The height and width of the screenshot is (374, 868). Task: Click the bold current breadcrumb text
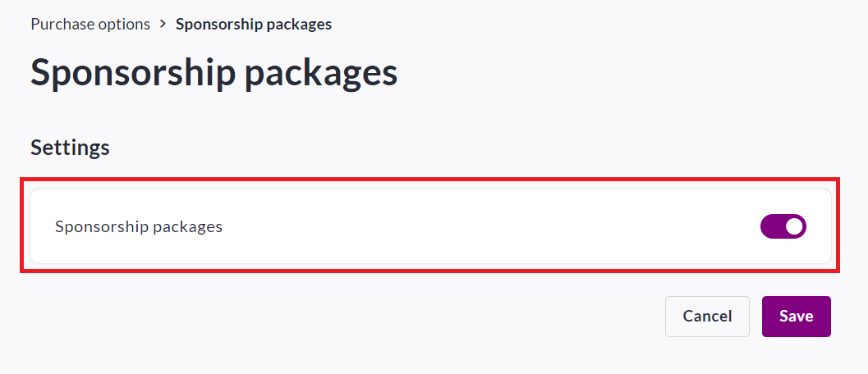[x=254, y=24]
